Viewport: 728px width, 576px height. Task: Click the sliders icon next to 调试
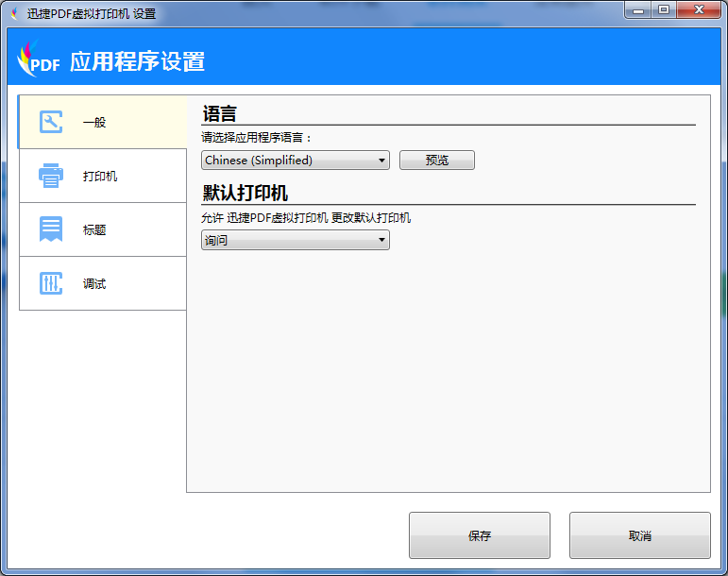tap(51, 283)
